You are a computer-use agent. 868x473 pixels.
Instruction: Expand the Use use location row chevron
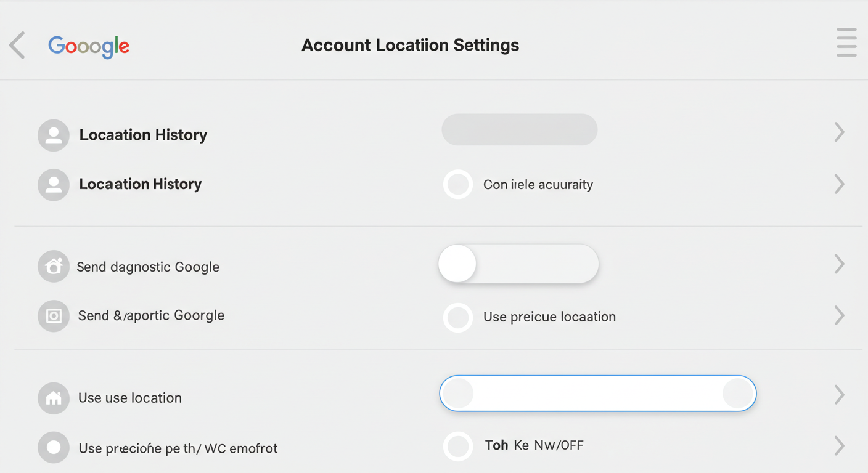(x=839, y=394)
